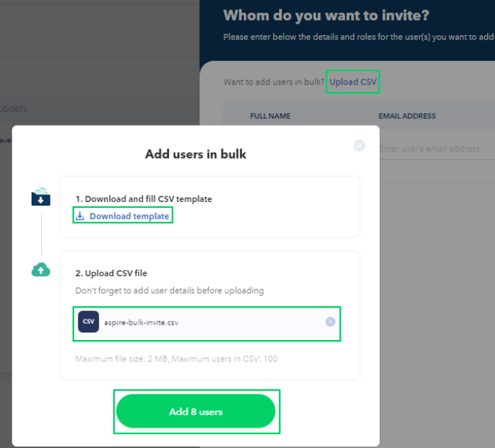Viewport: 495px width, 448px height.
Task: Click the Full Name column header
Action: pos(270,116)
